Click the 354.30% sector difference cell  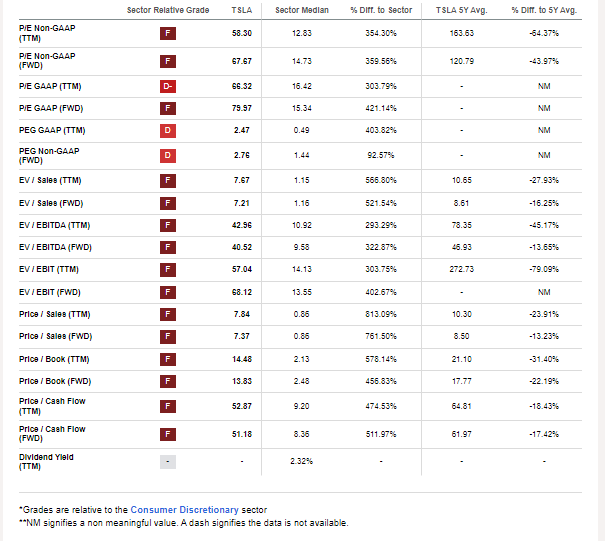point(381,34)
